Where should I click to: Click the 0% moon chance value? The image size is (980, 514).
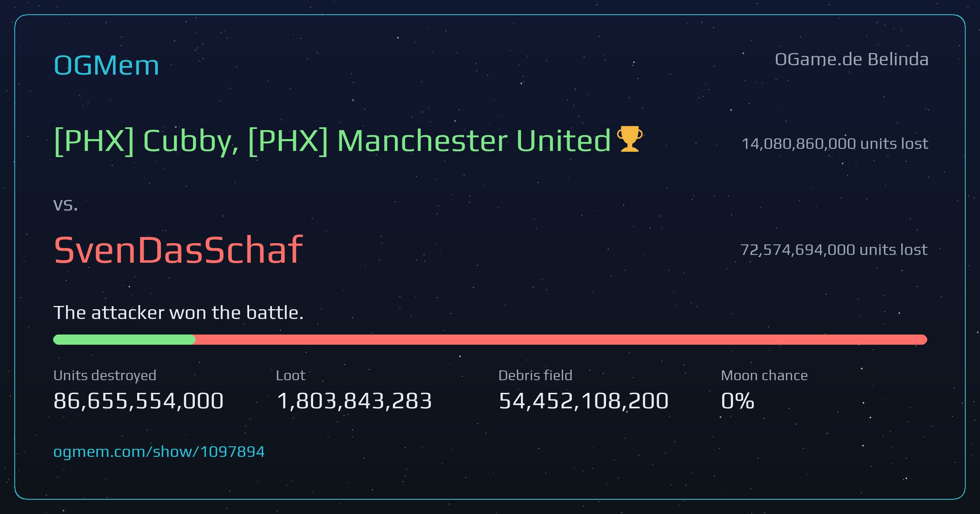pyautogui.click(x=737, y=401)
